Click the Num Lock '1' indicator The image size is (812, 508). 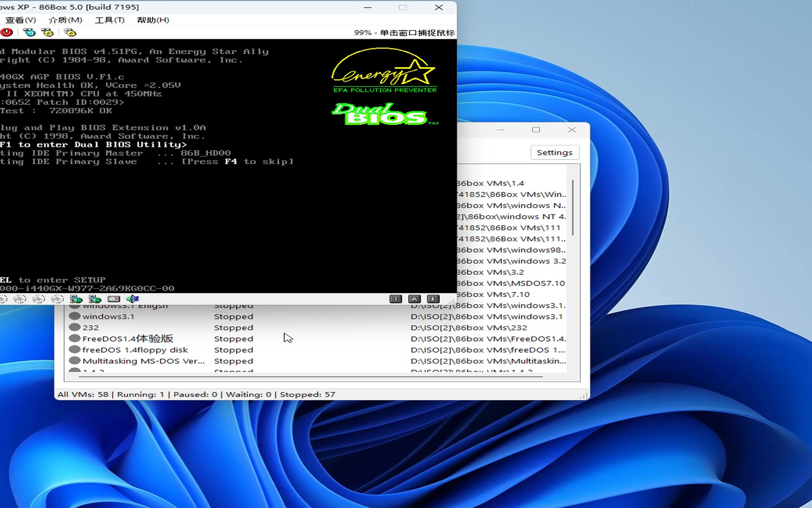396,299
